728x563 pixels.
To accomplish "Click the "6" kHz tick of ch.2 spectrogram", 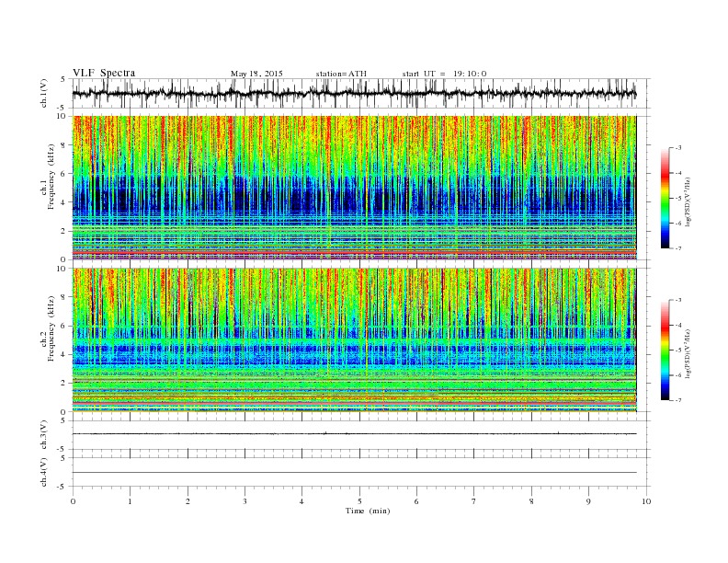I will tap(64, 326).
